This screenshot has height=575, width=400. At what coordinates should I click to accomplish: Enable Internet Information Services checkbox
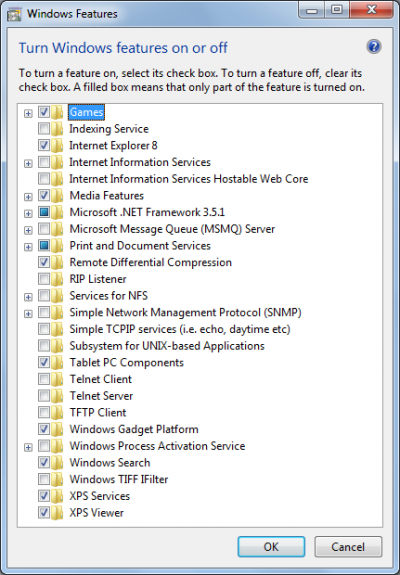point(44,162)
